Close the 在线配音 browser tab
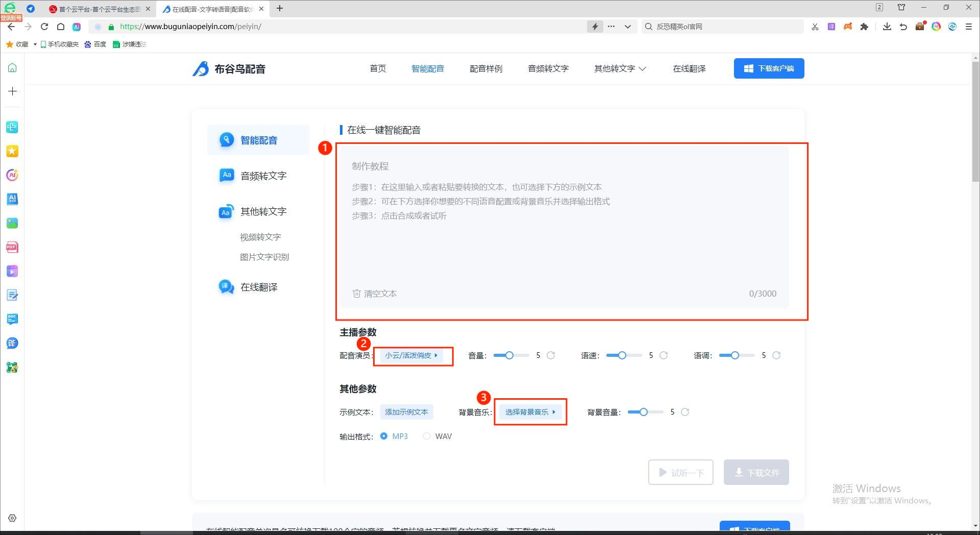 261,9
